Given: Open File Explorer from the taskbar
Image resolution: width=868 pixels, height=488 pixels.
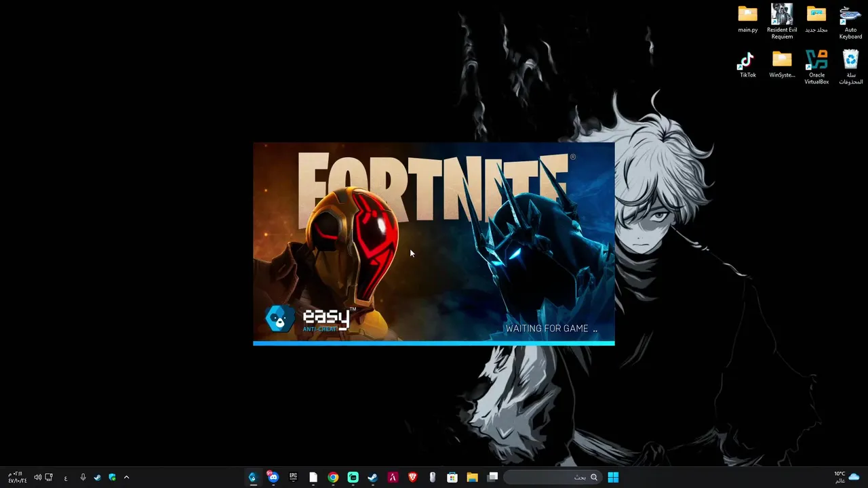Looking at the screenshot, I should [x=473, y=477].
